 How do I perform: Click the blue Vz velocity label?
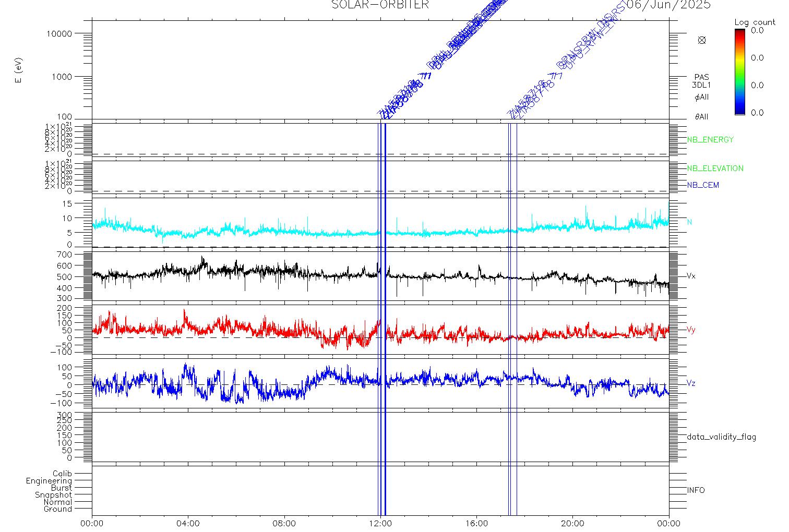(691, 383)
